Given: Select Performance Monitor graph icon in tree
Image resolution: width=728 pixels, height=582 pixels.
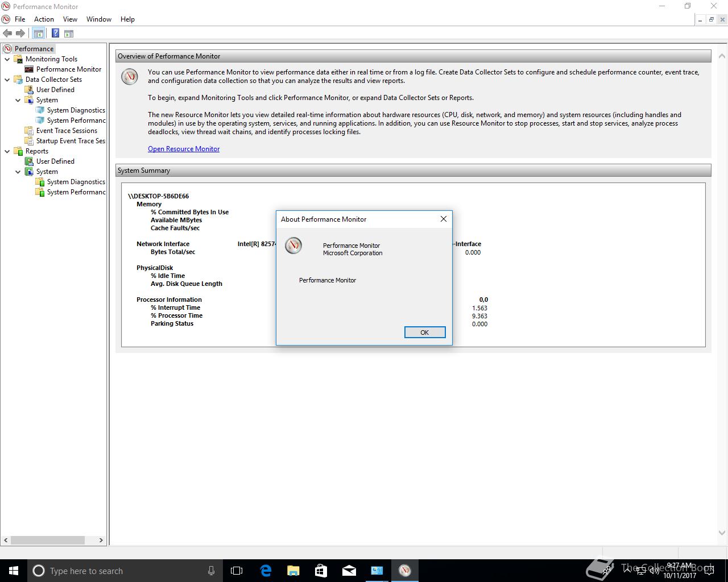Looking at the screenshot, I should point(29,69).
